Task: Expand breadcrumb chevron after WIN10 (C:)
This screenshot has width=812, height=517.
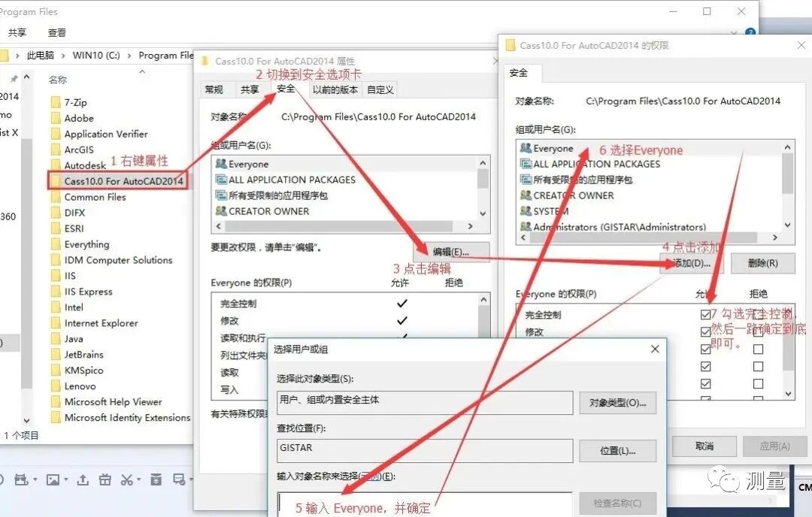Action: click(129, 56)
